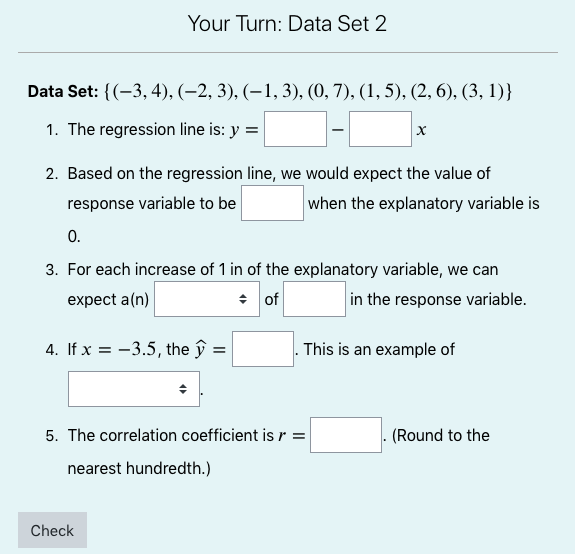Click the 'This is an example of' text
This screenshot has width=575, height=554.
[x=379, y=349]
